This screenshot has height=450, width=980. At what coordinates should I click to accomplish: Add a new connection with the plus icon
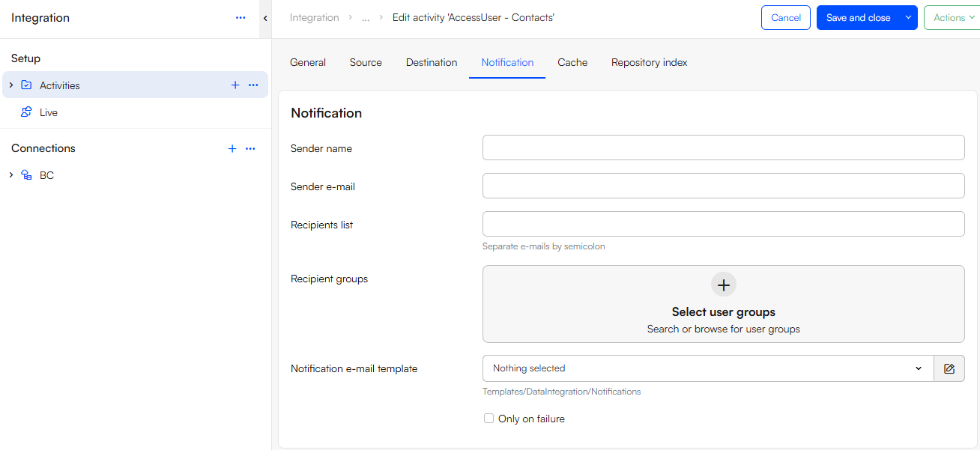(232, 148)
